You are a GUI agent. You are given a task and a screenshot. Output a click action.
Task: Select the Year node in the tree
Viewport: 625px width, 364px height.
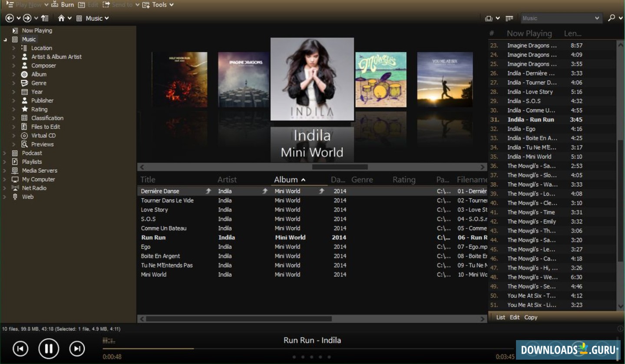pyautogui.click(x=37, y=92)
